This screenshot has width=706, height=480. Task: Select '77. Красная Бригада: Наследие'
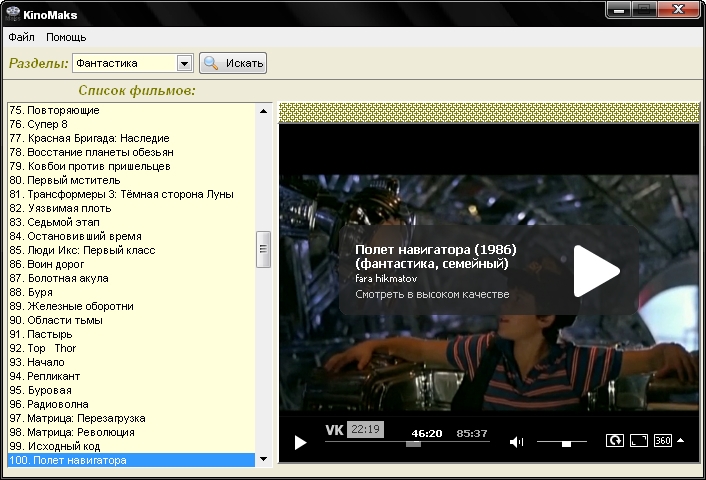131,138
